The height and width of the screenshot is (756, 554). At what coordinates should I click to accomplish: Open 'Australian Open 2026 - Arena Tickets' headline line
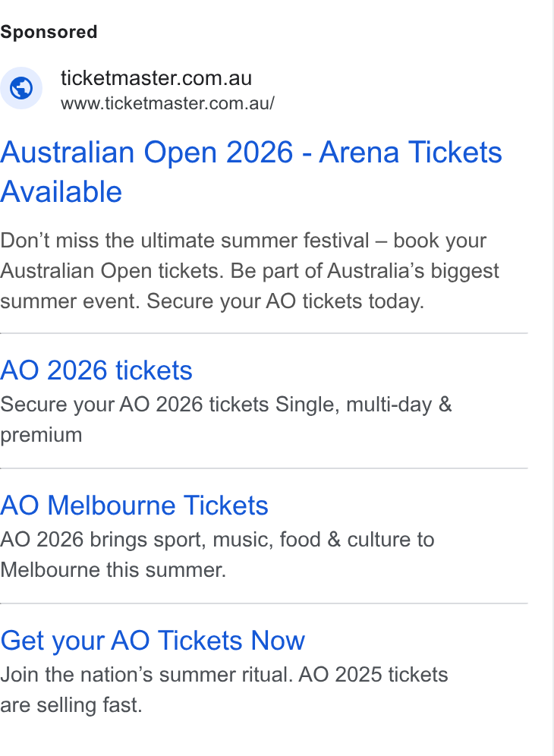click(x=251, y=153)
